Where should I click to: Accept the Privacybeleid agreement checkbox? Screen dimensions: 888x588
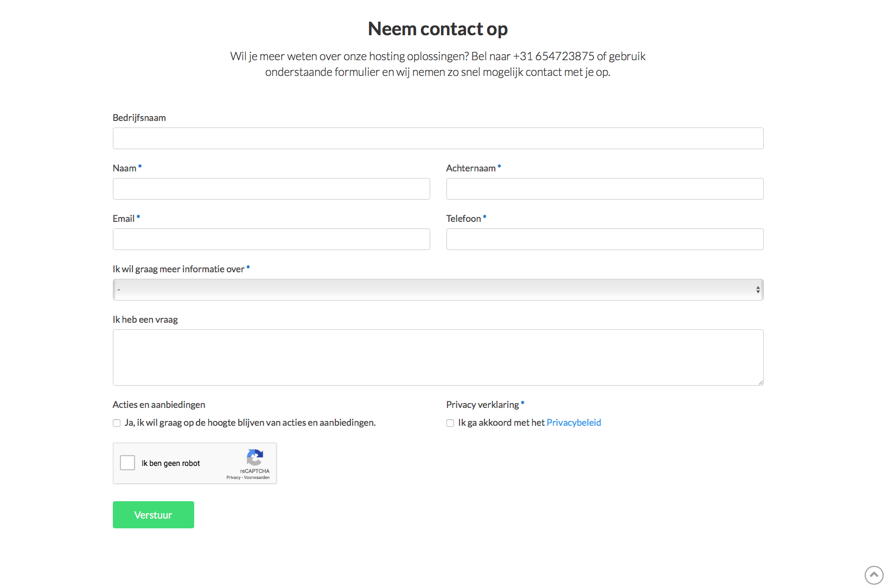coord(450,423)
